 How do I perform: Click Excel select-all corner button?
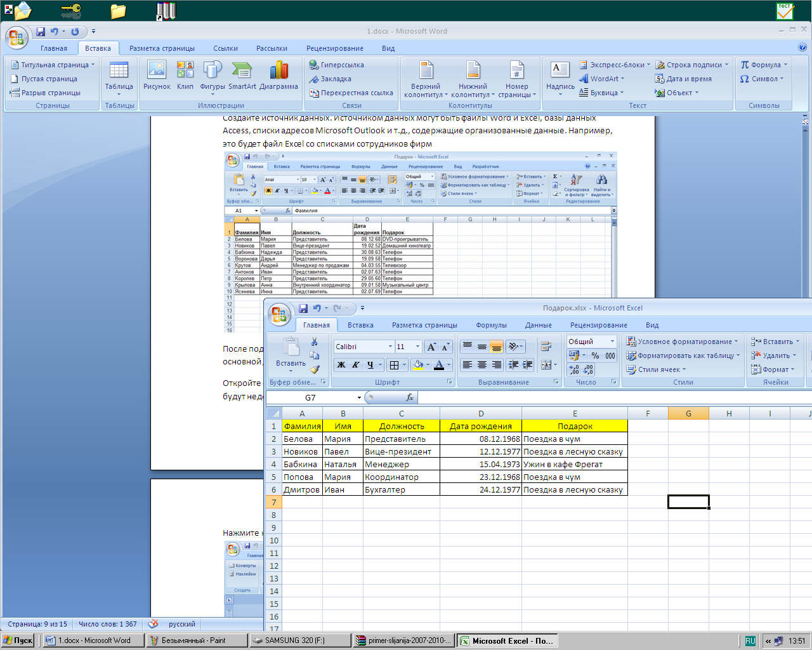click(274, 413)
